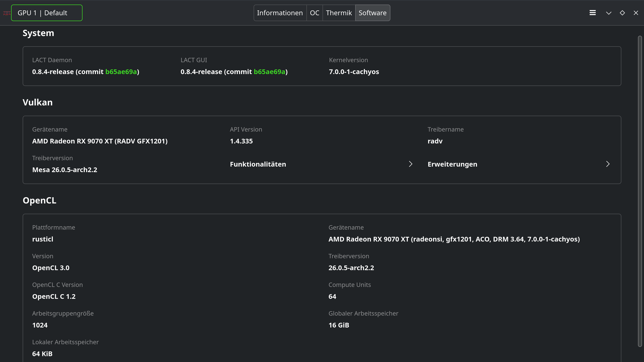Select the LACT GUI 0.8.4-release version text
This screenshot has width=644, height=362.
click(234, 72)
